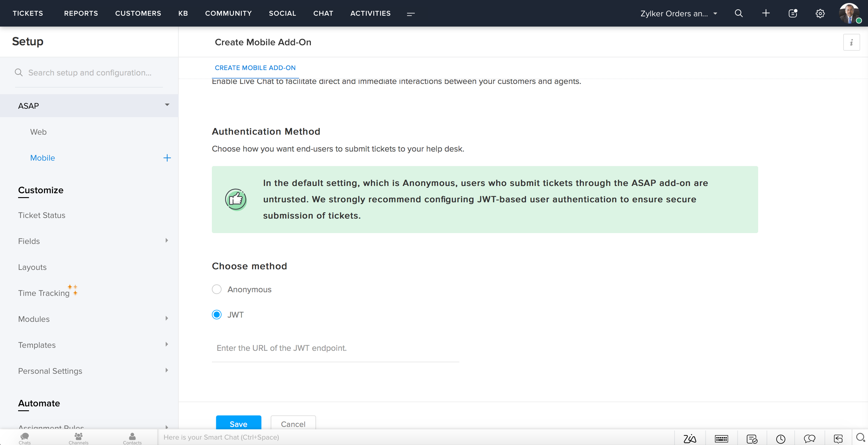
Task: Select the JWT radio button
Action: coord(217,315)
